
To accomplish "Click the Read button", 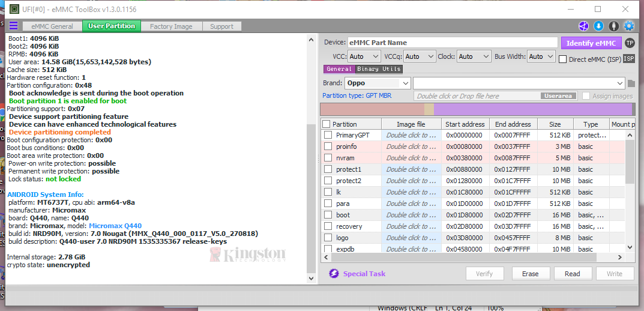I will click(572, 274).
